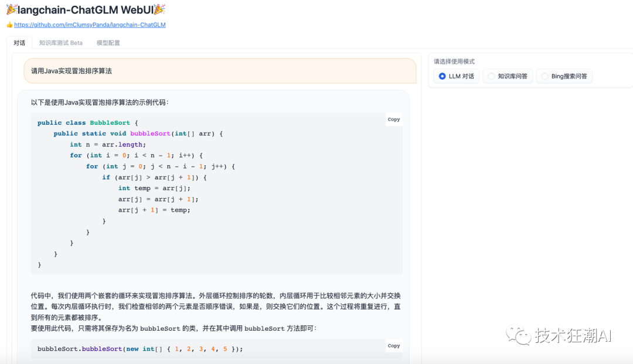Open the langchain-ChatGLM GitHub repository link
The width and height of the screenshot is (633, 364).
(x=90, y=25)
